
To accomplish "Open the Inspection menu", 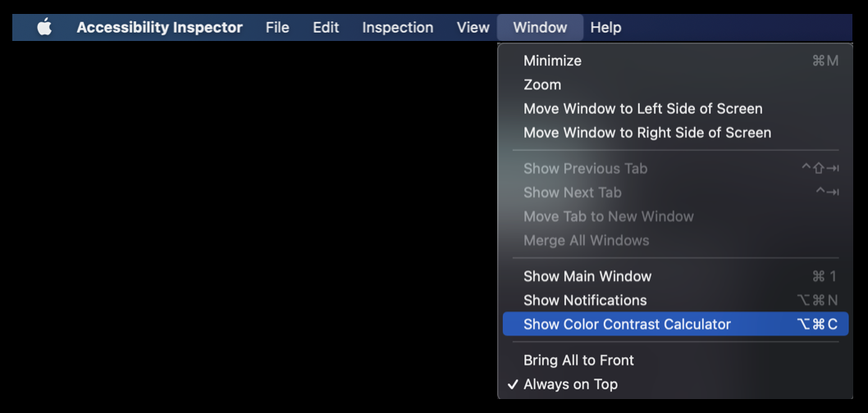I will [x=397, y=27].
